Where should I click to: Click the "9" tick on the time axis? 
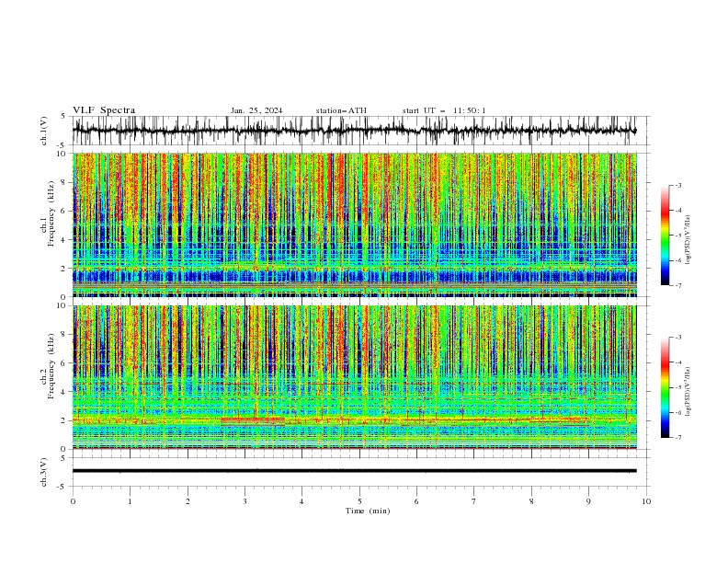click(588, 501)
